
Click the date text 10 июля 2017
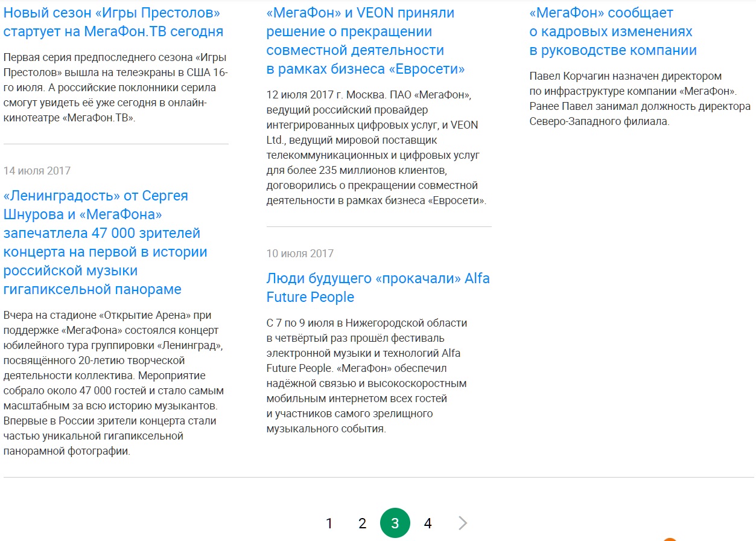tap(300, 254)
